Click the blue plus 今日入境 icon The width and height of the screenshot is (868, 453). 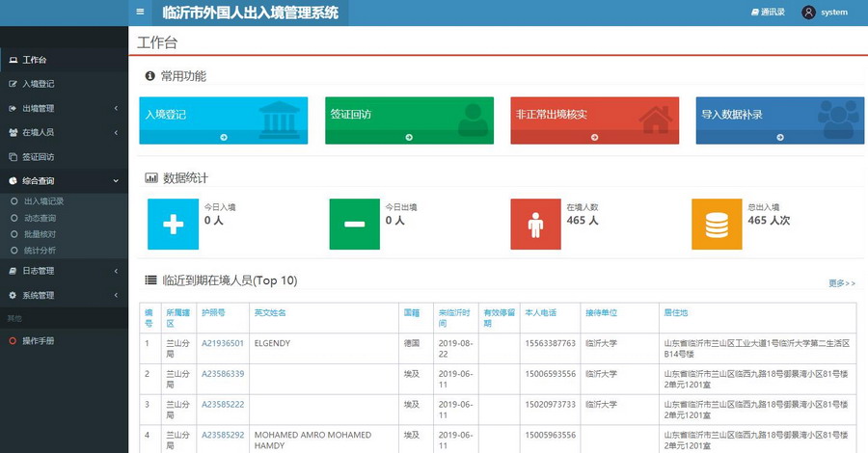tap(173, 224)
